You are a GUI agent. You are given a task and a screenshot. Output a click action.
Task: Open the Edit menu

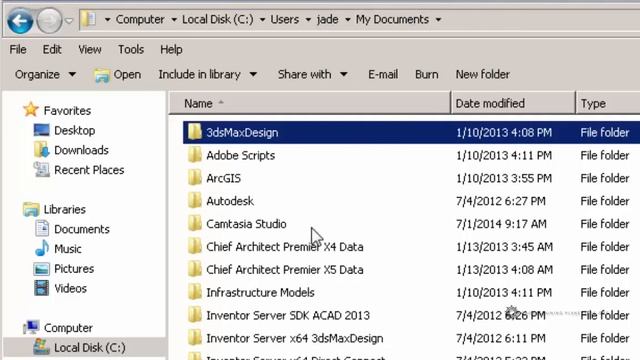52,49
